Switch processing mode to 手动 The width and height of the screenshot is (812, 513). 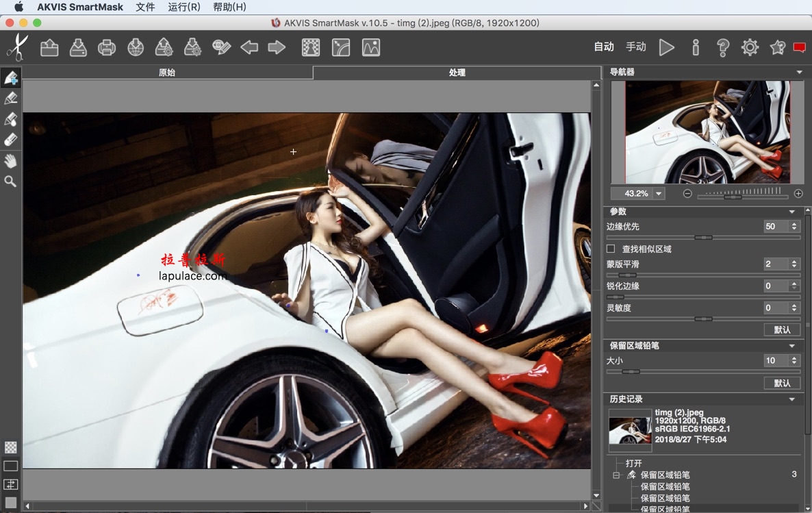click(x=636, y=47)
